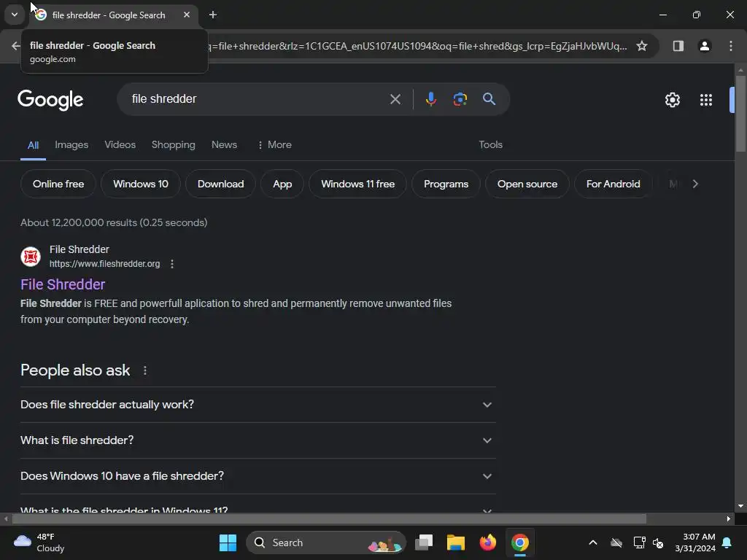The width and height of the screenshot is (747, 560).
Task: Launch Firefox from taskbar
Action: (x=488, y=542)
